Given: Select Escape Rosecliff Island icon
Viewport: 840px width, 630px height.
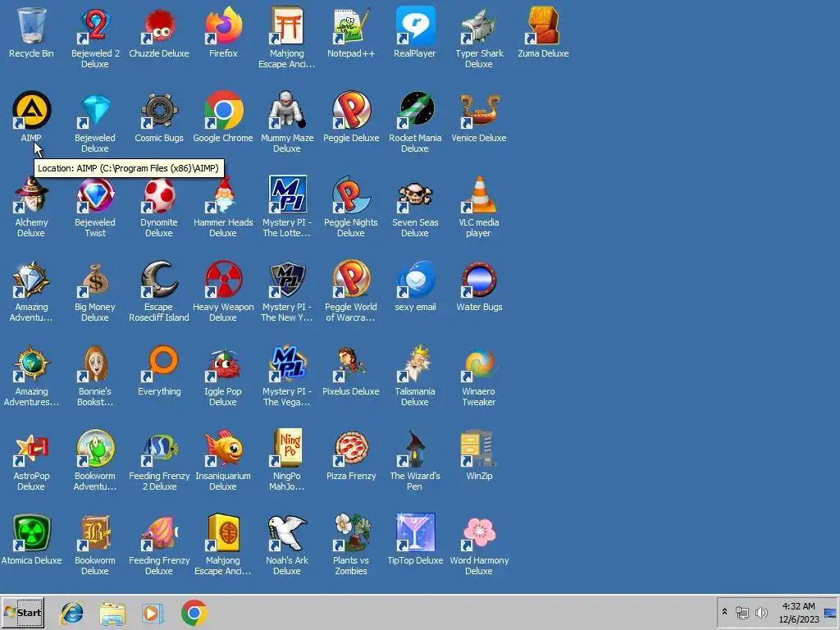Looking at the screenshot, I should point(159,280).
